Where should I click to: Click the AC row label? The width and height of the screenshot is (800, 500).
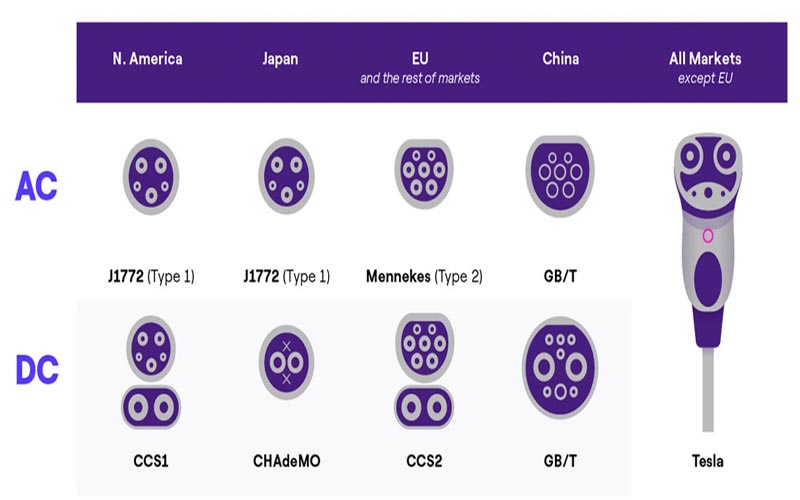36,186
